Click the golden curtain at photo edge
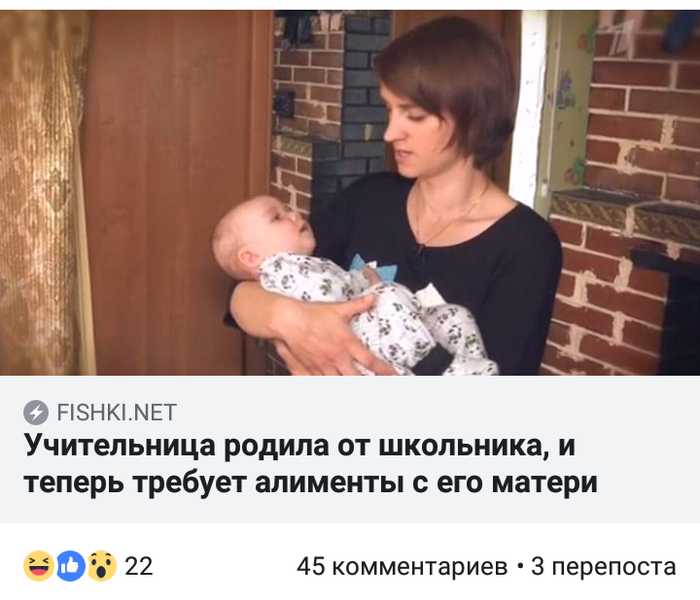 41,192
